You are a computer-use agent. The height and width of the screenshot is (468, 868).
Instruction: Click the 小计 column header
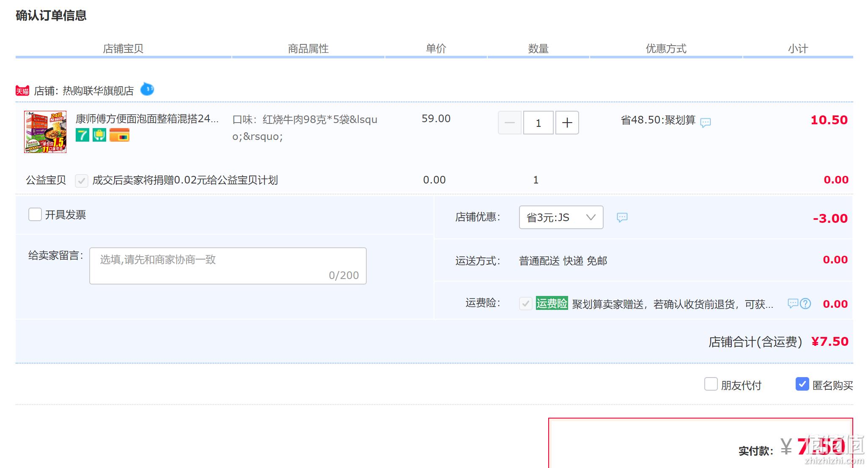[798, 49]
